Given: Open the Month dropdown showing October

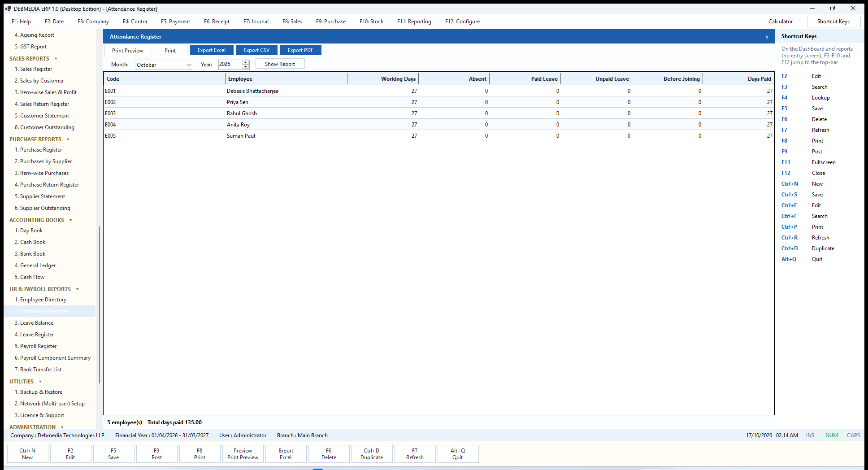Looking at the screenshot, I should click(x=164, y=65).
